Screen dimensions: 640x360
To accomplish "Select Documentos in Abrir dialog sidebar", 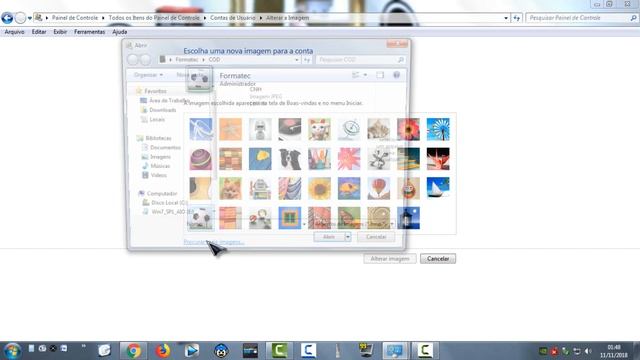I will 161,147.
